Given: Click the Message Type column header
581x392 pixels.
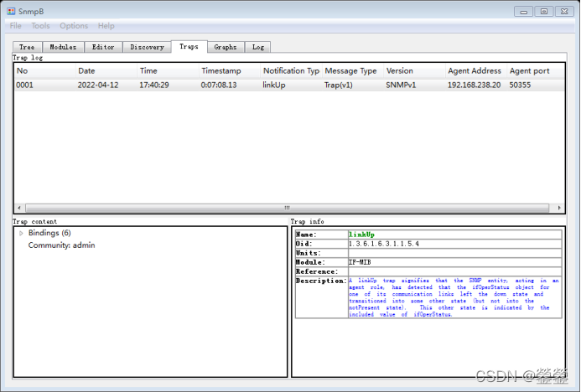Looking at the screenshot, I should [x=353, y=70].
